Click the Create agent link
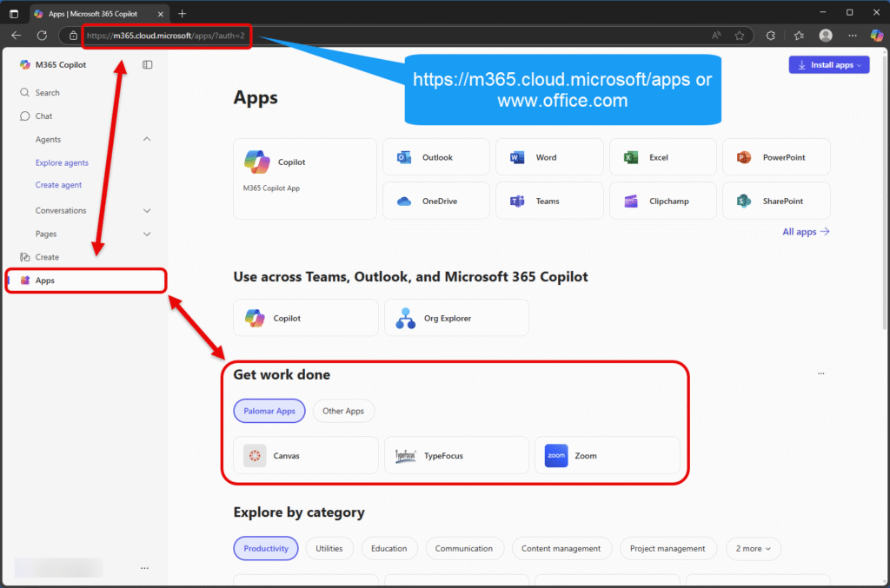Viewport: 890px width, 588px height. [58, 185]
